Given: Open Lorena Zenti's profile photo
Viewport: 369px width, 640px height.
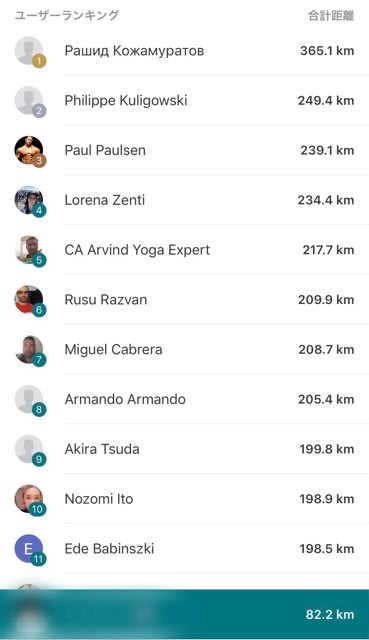Looking at the screenshot, I should [29, 200].
